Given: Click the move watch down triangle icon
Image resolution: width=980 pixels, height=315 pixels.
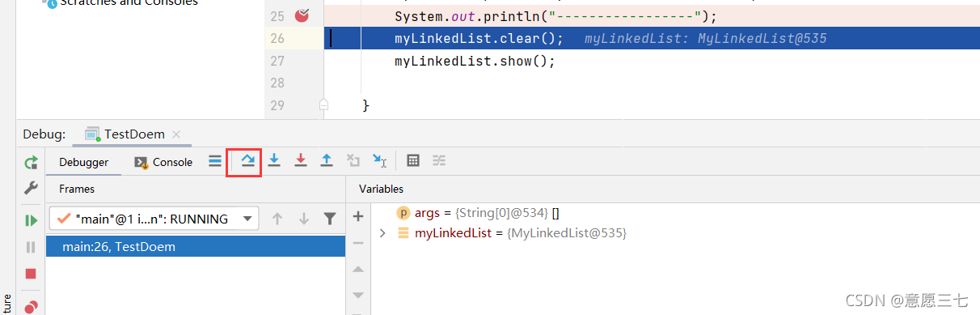Looking at the screenshot, I should tap(359, 296).
